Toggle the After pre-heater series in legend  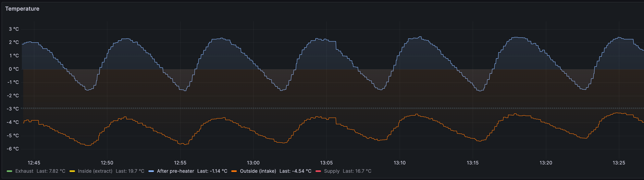click(175, 171)
